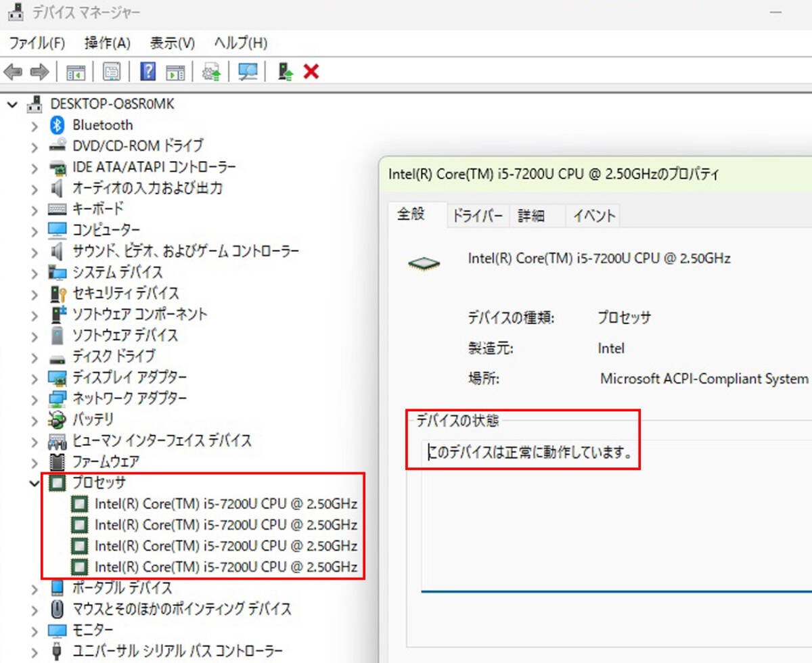
Task: Click the ファームウェア chip icon
Action: click(58, 461)
